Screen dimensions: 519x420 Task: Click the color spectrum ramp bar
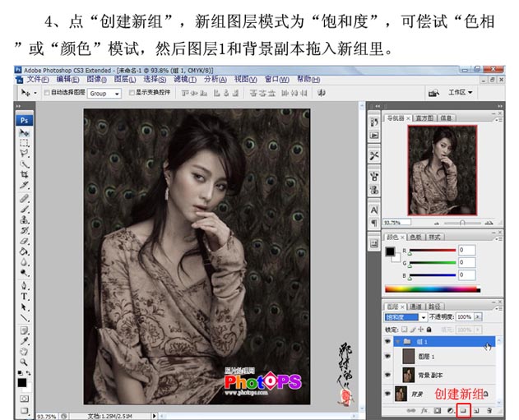(x=433, y=289)
